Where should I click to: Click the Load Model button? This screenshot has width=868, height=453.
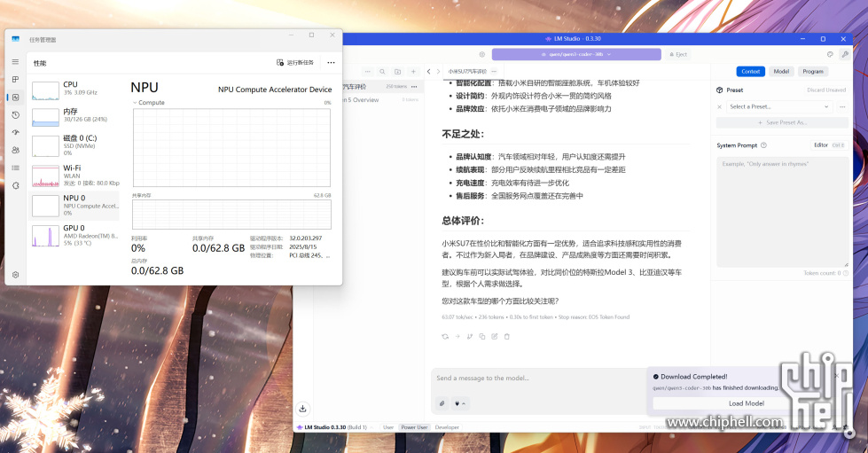747,403
